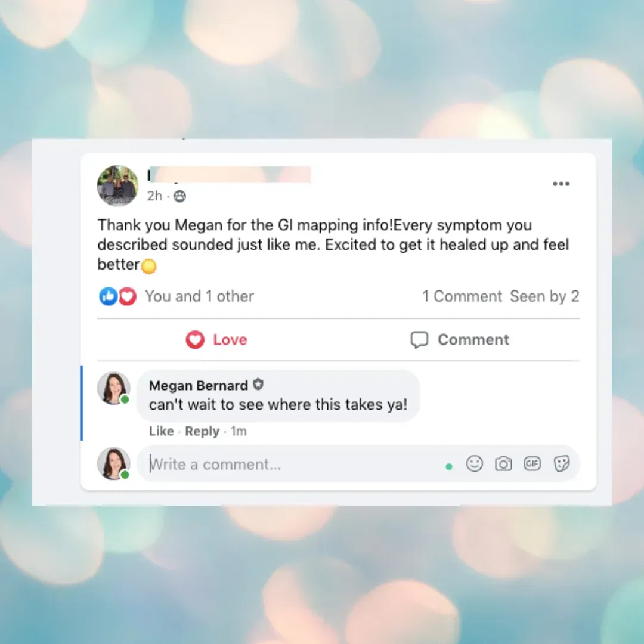
Task: Toggle the Love reaction button
Action: point(216,340)
